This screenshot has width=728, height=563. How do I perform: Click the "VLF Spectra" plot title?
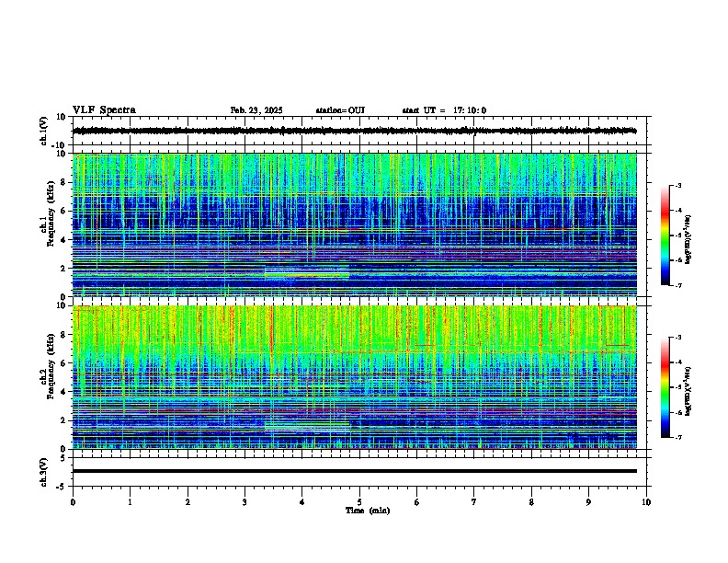point(104,110)
